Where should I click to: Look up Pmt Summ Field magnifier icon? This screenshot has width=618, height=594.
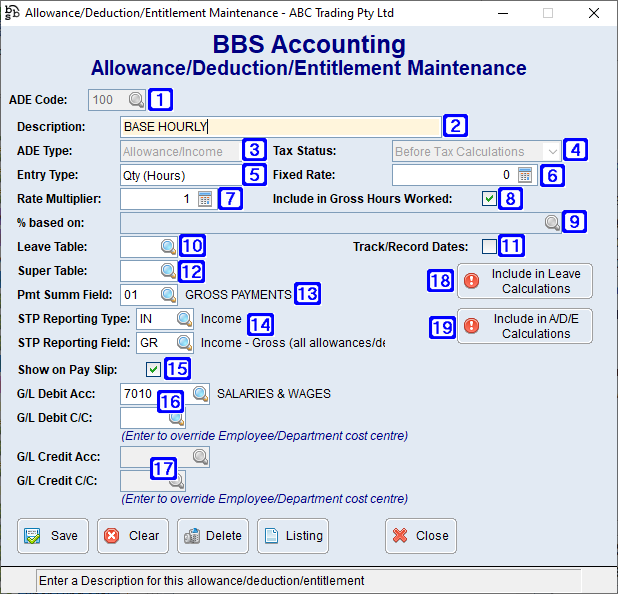pos(168,295)
